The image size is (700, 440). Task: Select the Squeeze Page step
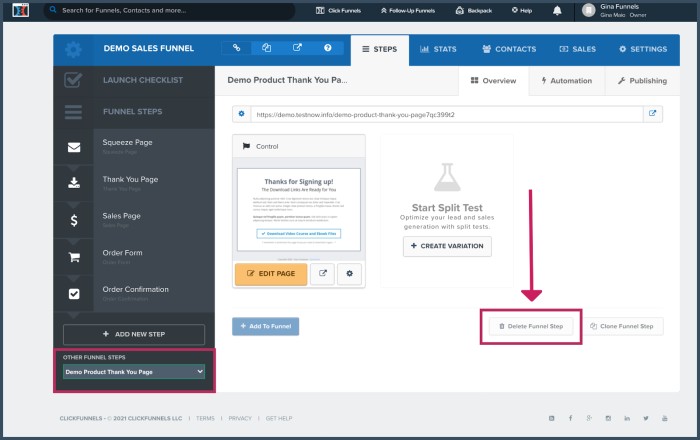tap(134, 147)
